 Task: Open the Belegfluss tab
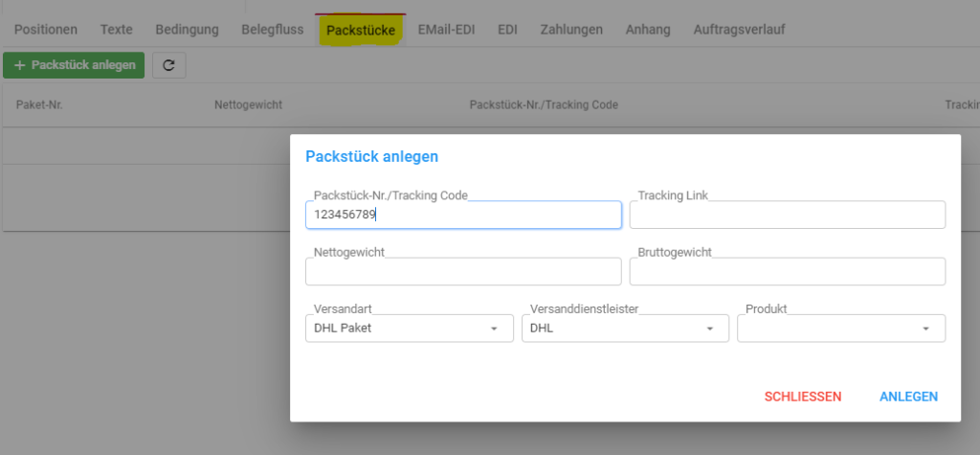(x=273, y=30)
